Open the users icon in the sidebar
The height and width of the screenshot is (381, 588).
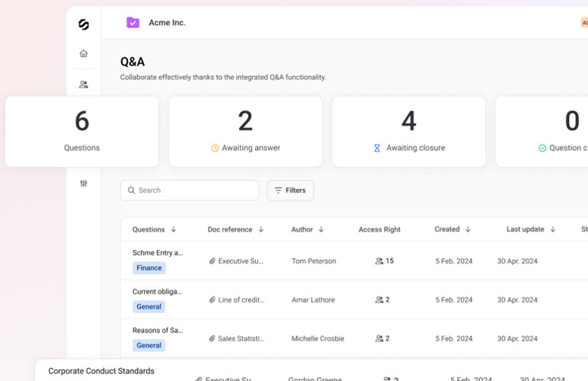pos(84,85)
